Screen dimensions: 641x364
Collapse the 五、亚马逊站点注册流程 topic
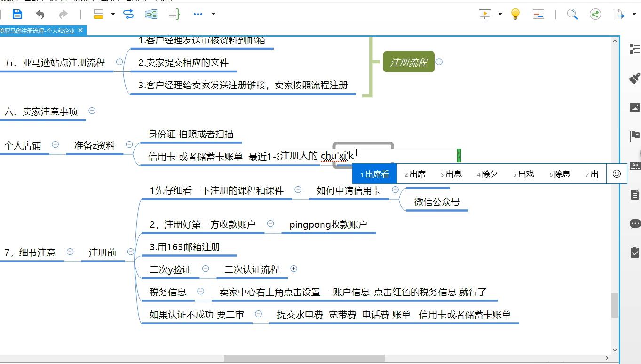[x=119, y=62]
